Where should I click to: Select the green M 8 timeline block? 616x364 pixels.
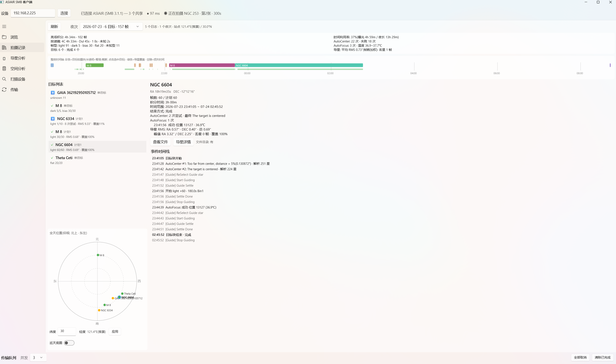point(95,65)
